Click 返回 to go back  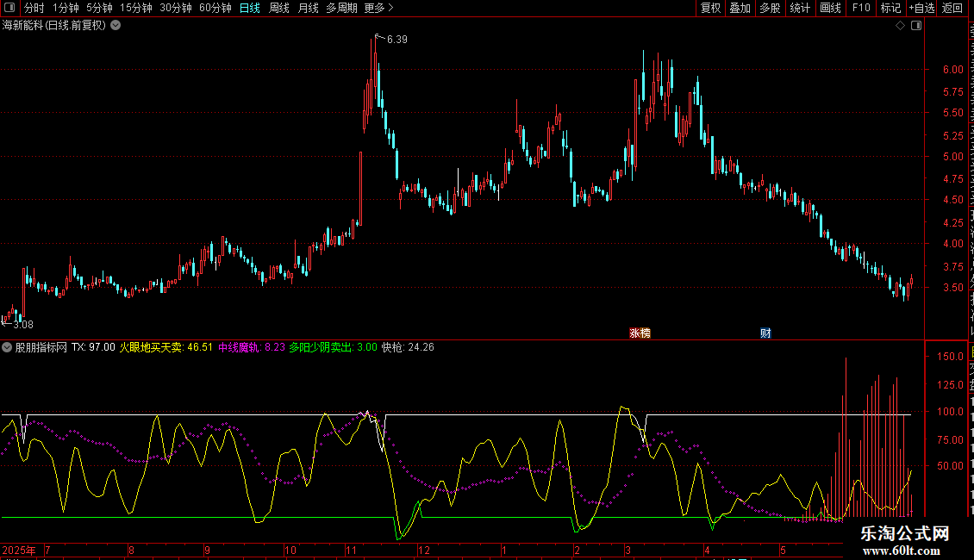(x=952, y=8)
